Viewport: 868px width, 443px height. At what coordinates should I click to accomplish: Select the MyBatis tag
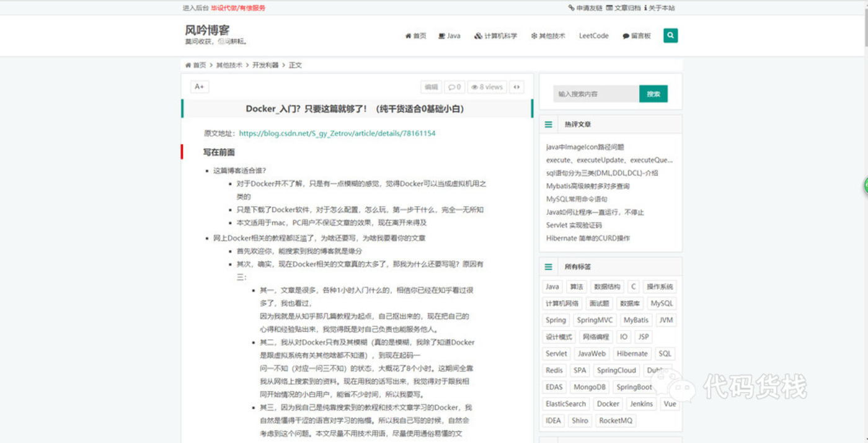636,320
